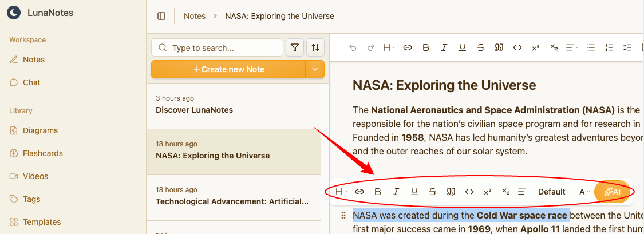Click the undo arrow in top toolbar
The width and height of the screenshot is (644, 234).
353,48
